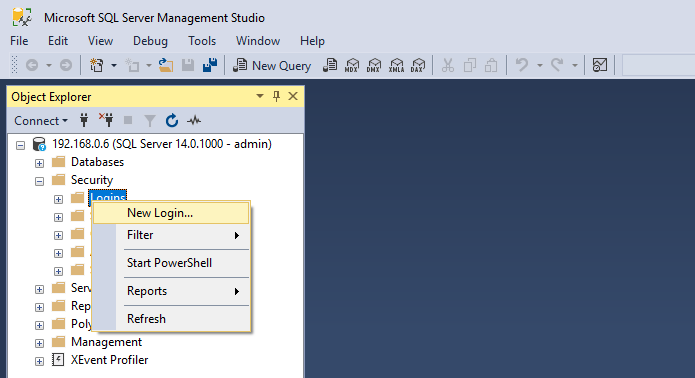This screenshot has width=695, height=378.
Task: Select the 192.168.0.6 server node
Action: 162,144
